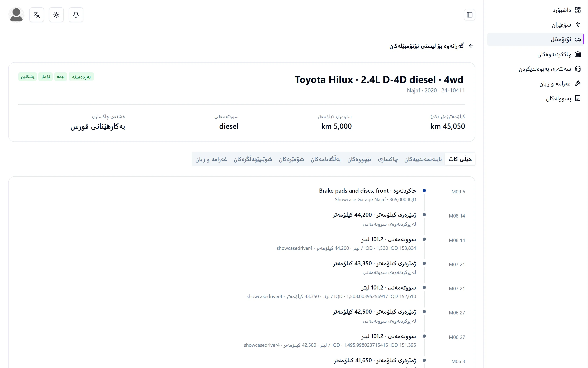Open the drivers (شۆفێرەکان) tab
Screen dimensions: 588x368
pyautogui.click(x=291, y=159)
